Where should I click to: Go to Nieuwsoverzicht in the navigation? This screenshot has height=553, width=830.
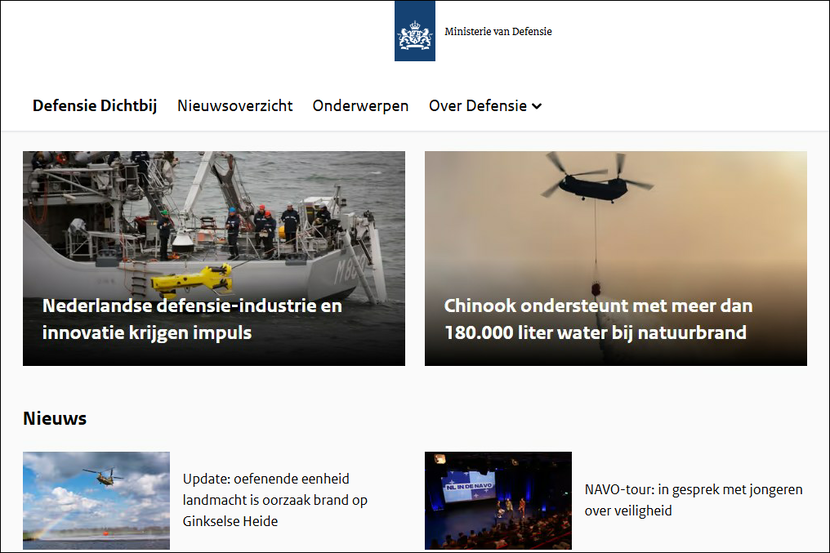coord(235,106)
